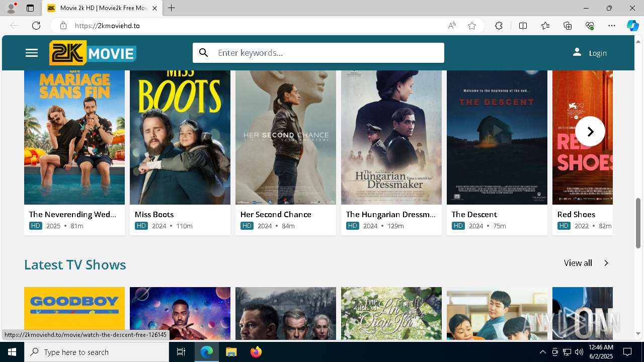Open Browser essentials heart icon
This screenshot has height=362, width=644.
(590, 26)
